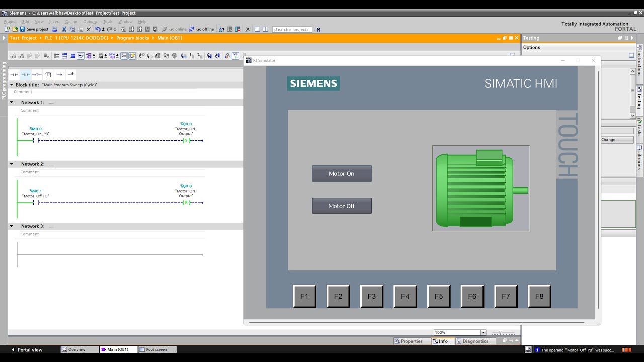Click the Go online button
The width and height of the screenshot is (644, 362).
(174, 29)
